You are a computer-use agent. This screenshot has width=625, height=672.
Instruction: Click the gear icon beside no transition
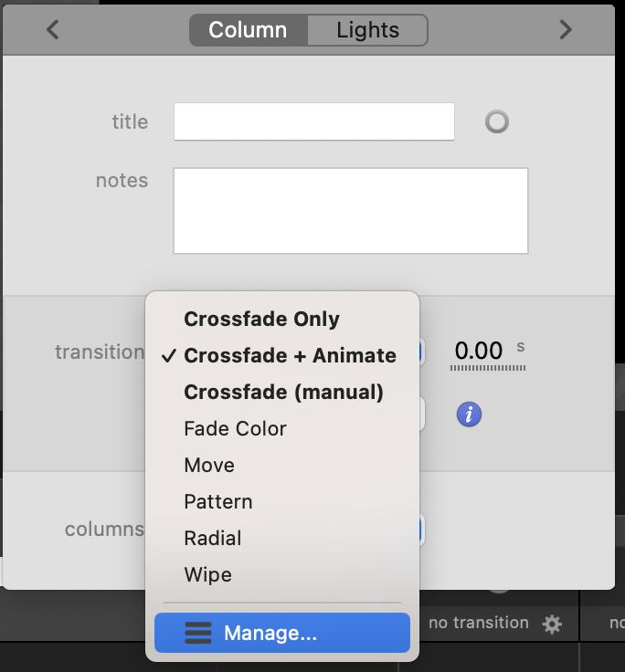[x=552, y=625]
